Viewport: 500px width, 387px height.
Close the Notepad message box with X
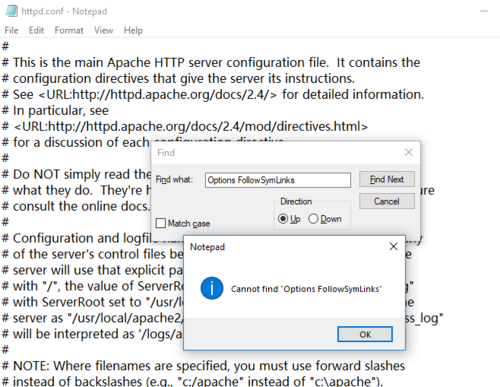point(393,246)
